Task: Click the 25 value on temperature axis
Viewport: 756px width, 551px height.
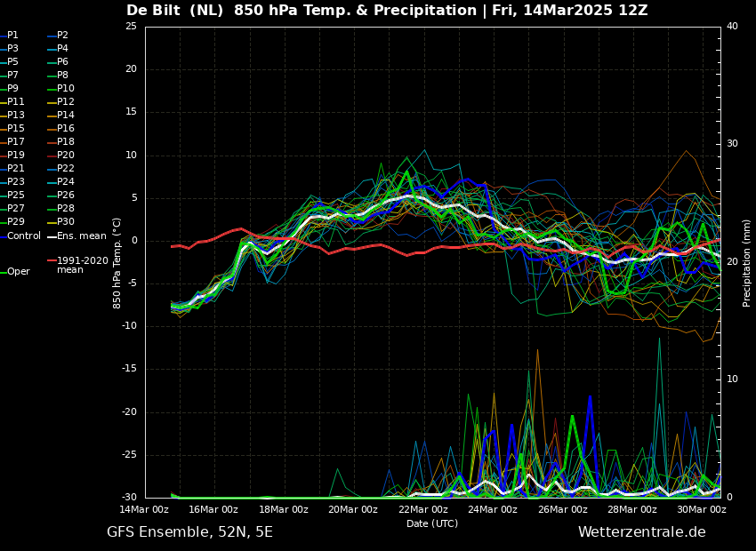Action: (x=131, y=26)
